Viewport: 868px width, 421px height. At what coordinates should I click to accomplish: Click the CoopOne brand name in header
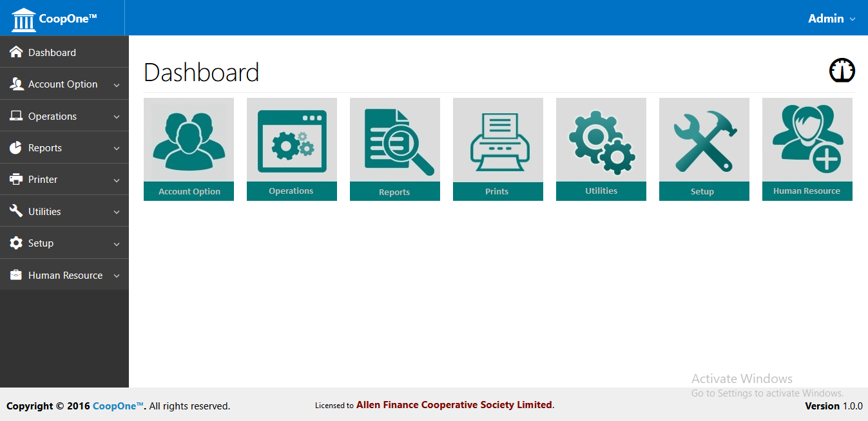point(68,19)
